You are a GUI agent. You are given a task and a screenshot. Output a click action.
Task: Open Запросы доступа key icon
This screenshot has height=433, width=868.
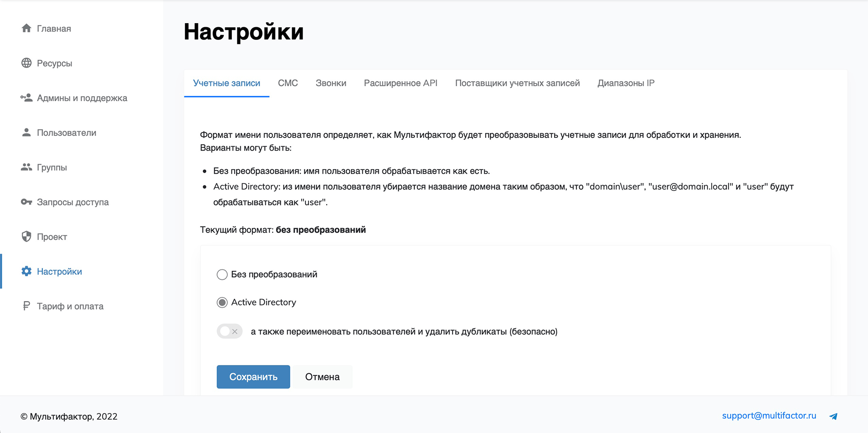(26, 202)
